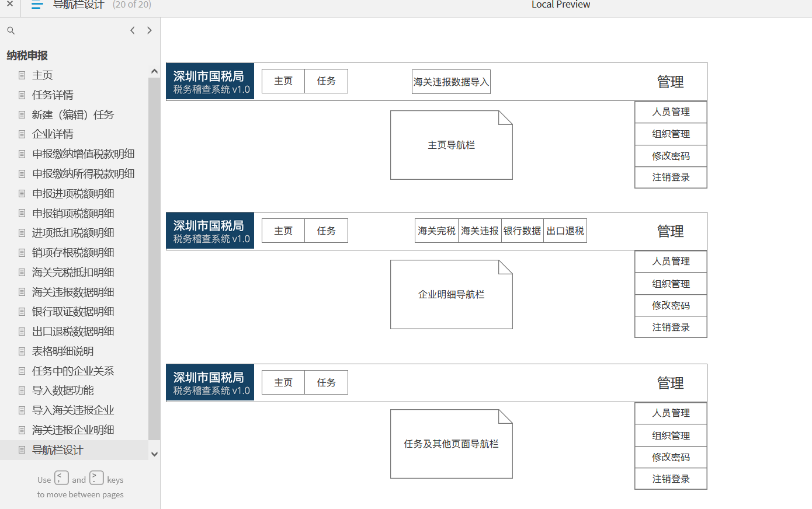Screen dimensions: 812x509
Task: Click the page icon beside 企业详情
Action: coord(22,134)
